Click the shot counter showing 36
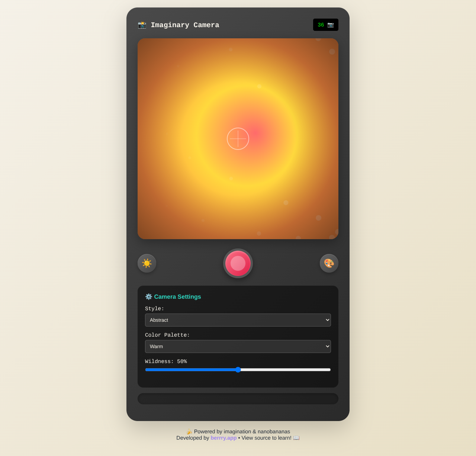Viewport: 476px width, 456px height. point(321,25)
